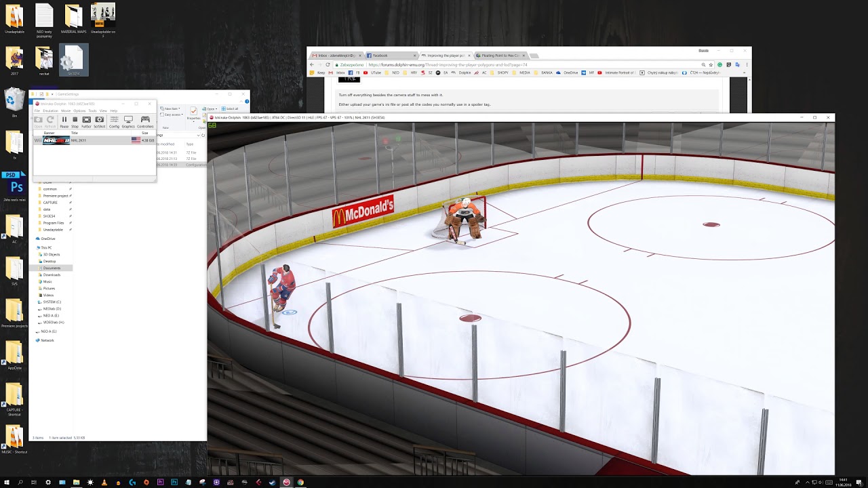Sort game list by Title column

(75, 133)
